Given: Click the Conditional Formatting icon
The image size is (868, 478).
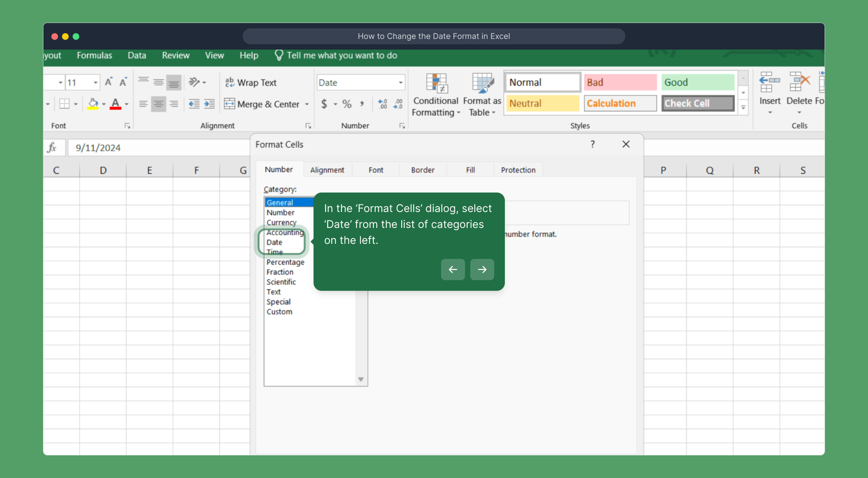Looking at the screenshot, I should coord(436,83).
